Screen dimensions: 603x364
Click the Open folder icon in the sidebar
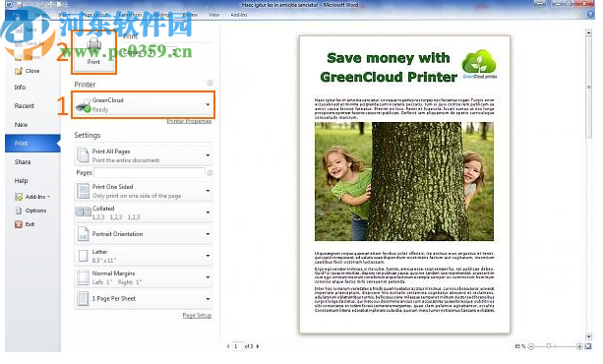click(19, 57)
